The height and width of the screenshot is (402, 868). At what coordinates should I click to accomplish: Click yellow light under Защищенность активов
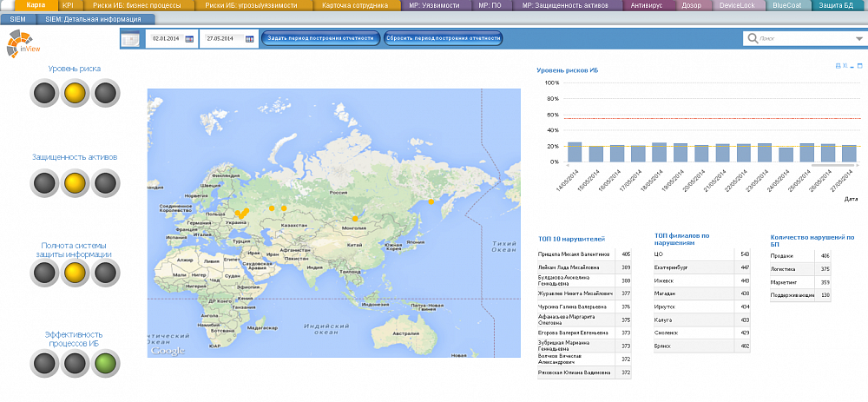tap(75, 182)
